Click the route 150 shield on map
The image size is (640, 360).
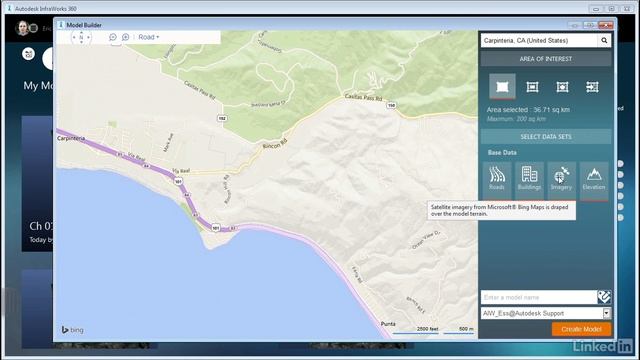point(391,105)
